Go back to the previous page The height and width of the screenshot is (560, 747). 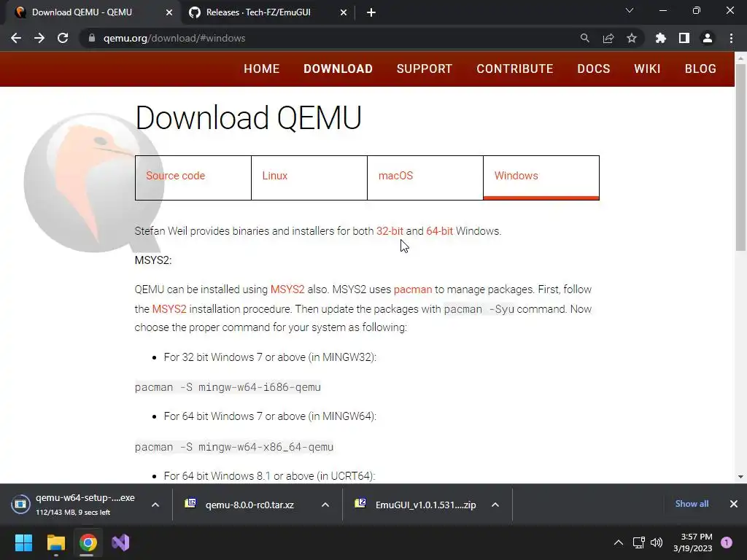pyautogui.click(x=16, y=38)
